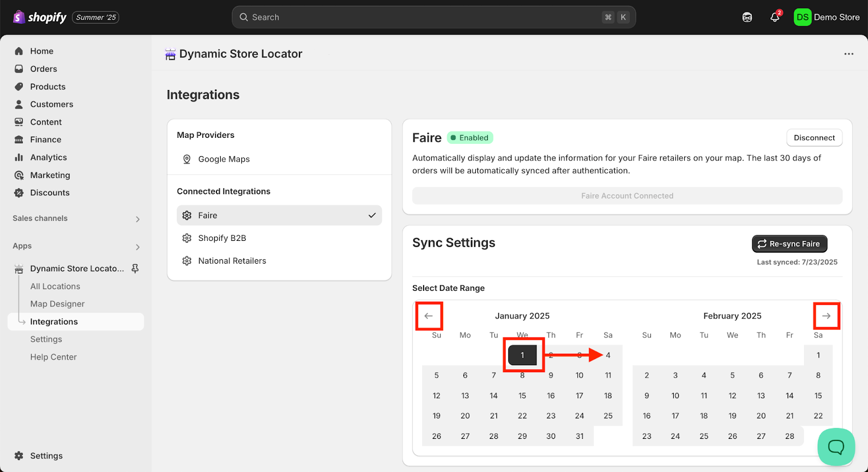The width and height of the screenshot is (868, 472).
Task: Click the search input field
Action: 434,17
